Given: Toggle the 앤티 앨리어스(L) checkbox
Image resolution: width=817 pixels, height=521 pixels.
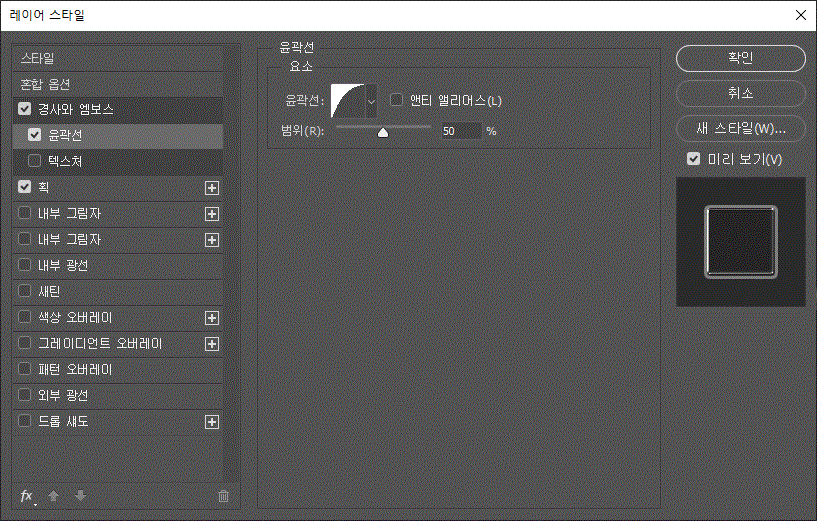Looking at the screenshot, I should click(x=397, y=100).
